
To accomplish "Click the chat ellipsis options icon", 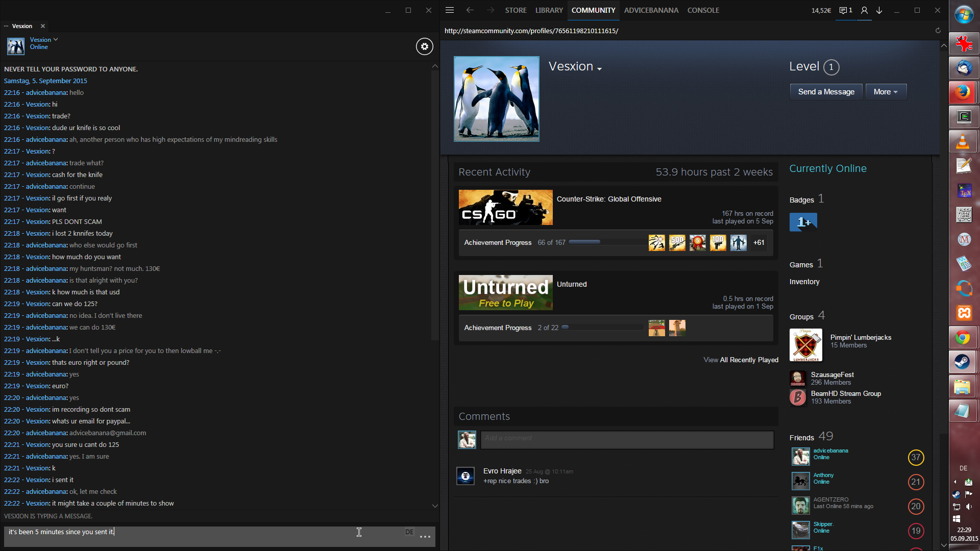I will 425,537.
